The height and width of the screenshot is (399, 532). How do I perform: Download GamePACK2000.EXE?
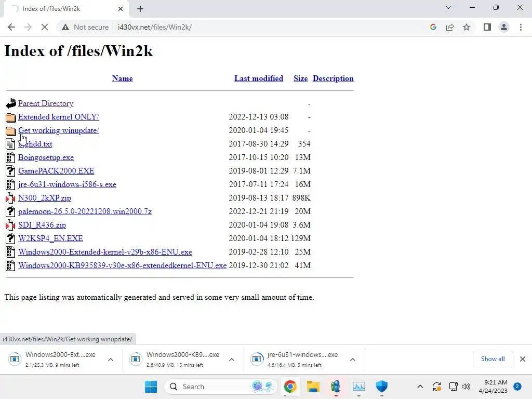(56, 171)
